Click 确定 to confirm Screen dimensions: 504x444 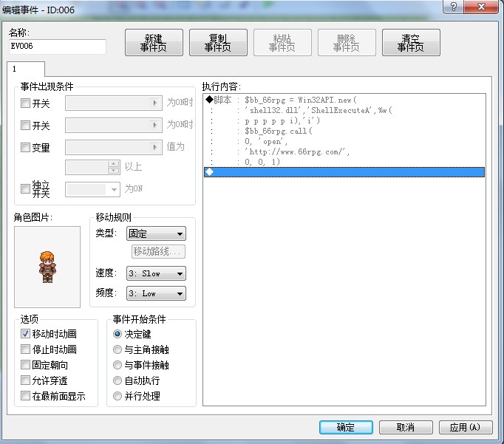click(x=346, y=427)
